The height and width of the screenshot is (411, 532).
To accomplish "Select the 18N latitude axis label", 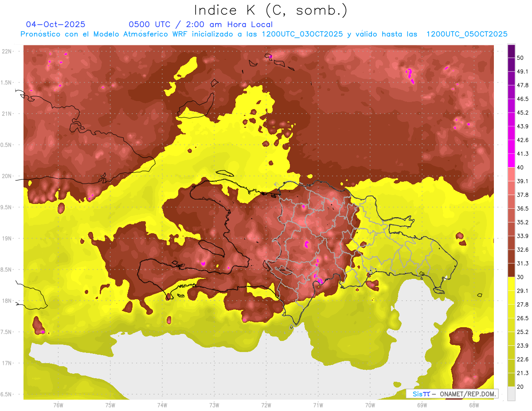I will click(x=8, y=301).
